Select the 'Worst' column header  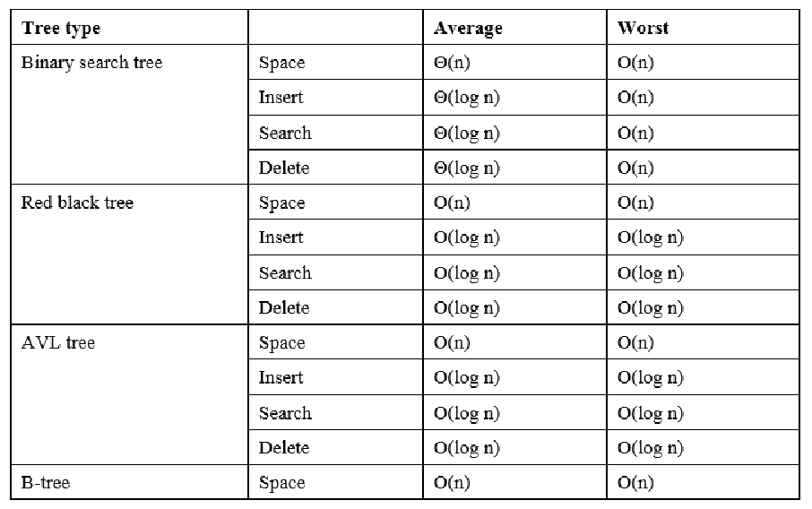click(x=703, y=28)
